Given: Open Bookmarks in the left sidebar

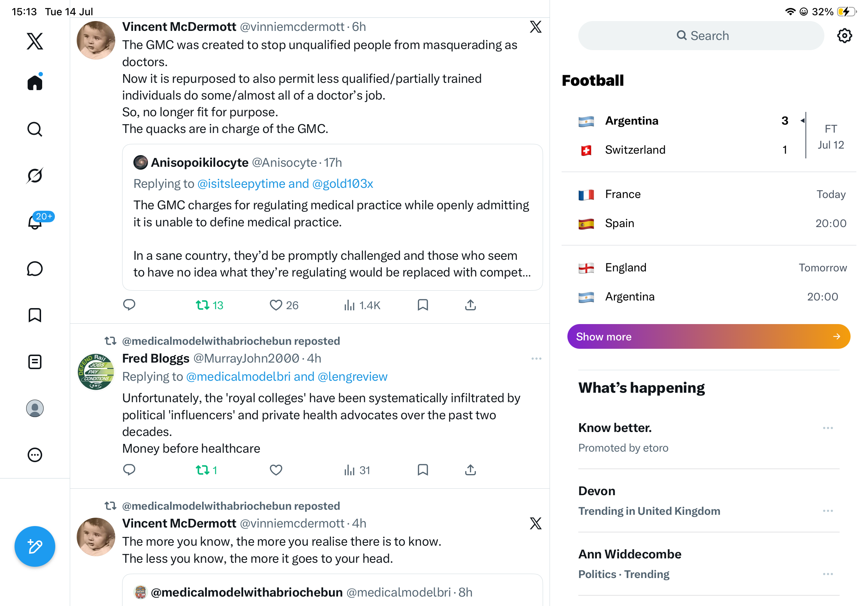Looking at the screenshot, I should click(35, 315).
